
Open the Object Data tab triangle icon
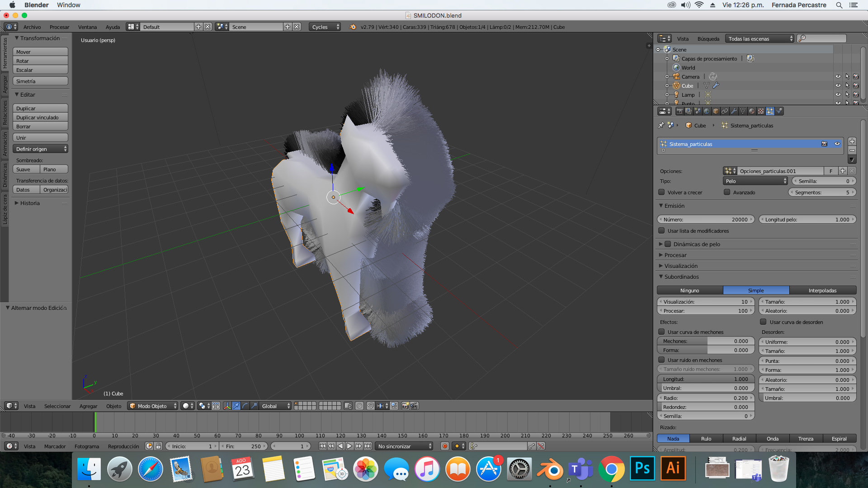click(x=743, y=111)
